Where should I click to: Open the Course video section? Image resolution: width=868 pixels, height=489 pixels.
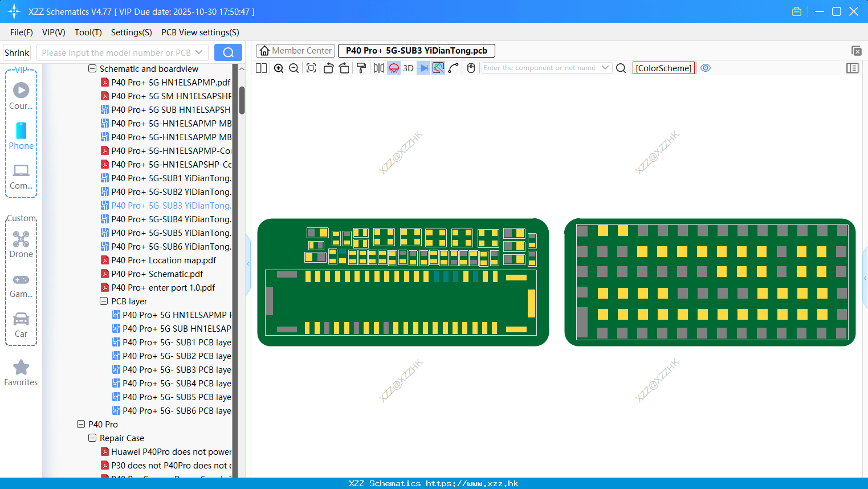(21, 96)
